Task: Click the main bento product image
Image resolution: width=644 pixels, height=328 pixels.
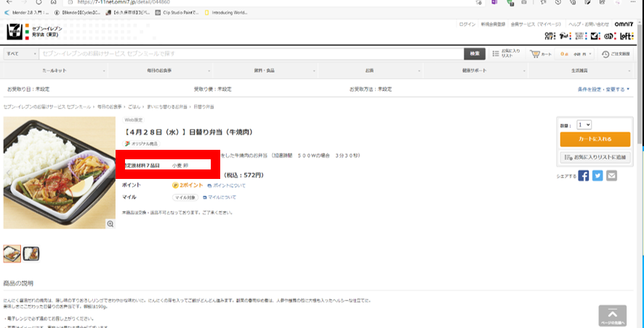Action: tap(60, 172)
